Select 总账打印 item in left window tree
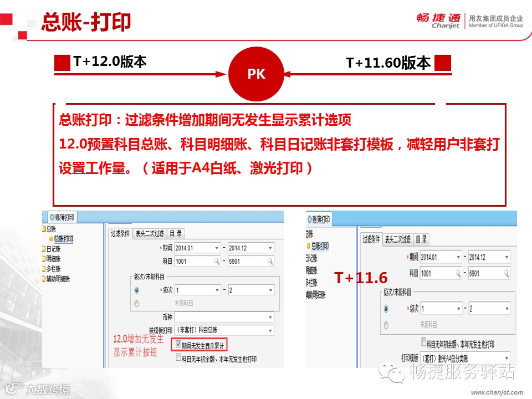Viewport: 532px width, 399px height. point(63,239)
